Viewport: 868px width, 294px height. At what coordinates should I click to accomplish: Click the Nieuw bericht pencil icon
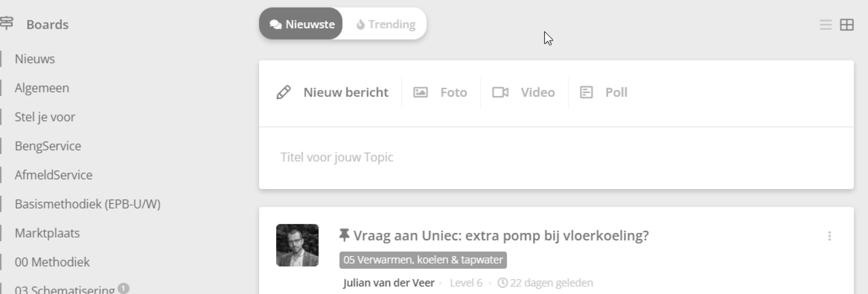point(283,92)
